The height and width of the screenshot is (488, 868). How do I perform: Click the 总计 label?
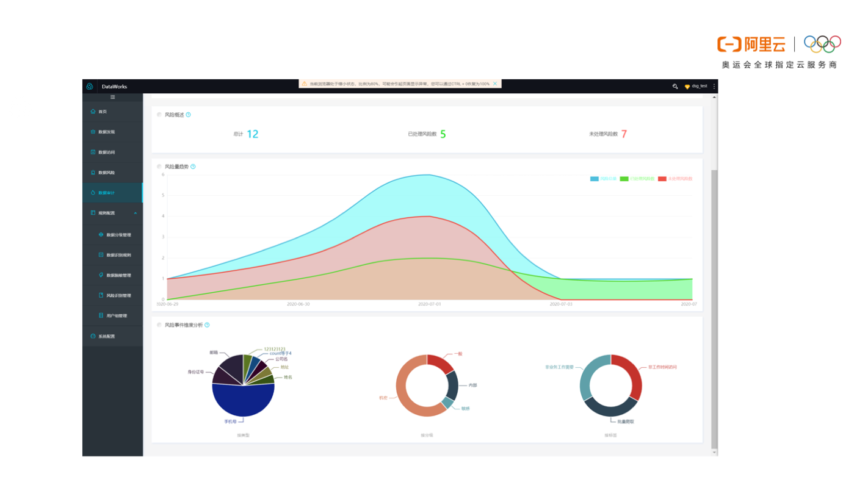238,134
